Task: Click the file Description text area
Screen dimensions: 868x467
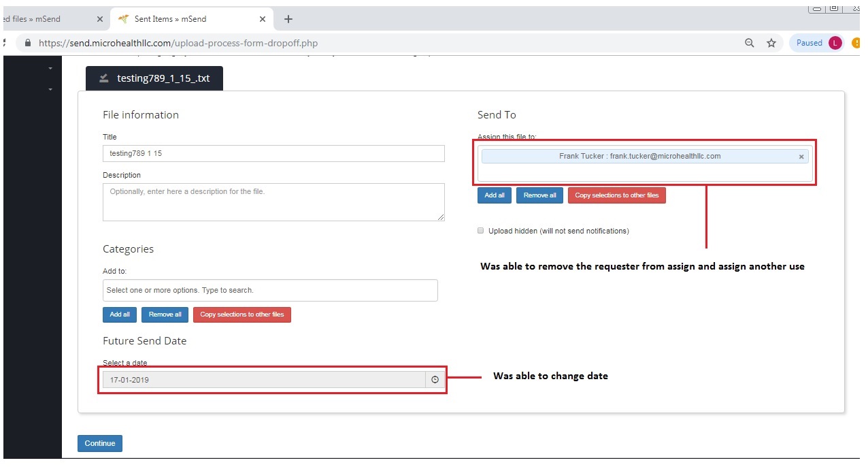Action: coord(273,202)
